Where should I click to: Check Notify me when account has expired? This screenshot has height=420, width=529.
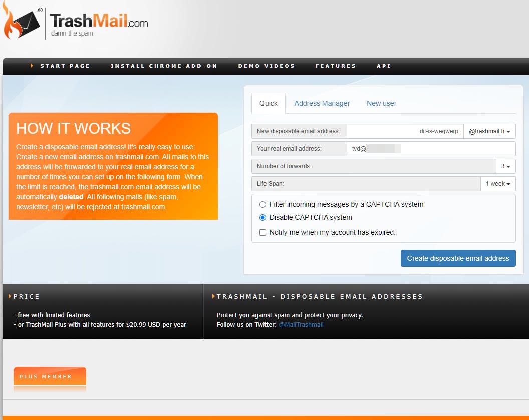tap(262, 232)
